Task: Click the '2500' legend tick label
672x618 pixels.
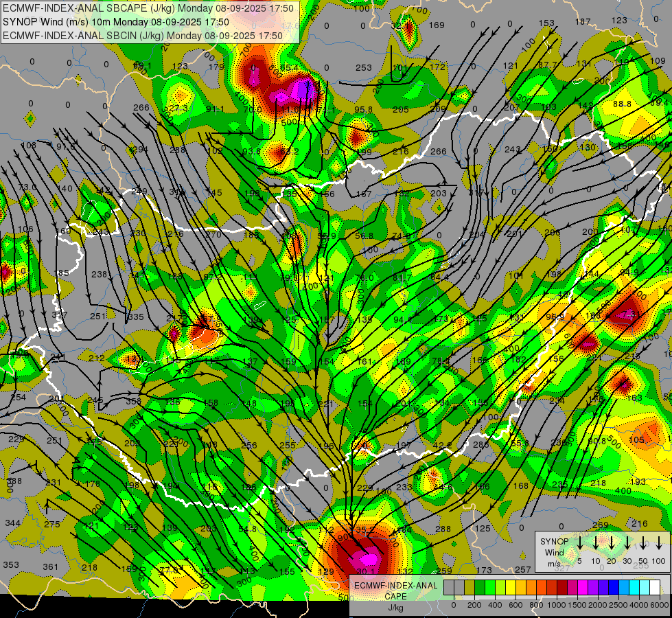Action: coord(618,605)
